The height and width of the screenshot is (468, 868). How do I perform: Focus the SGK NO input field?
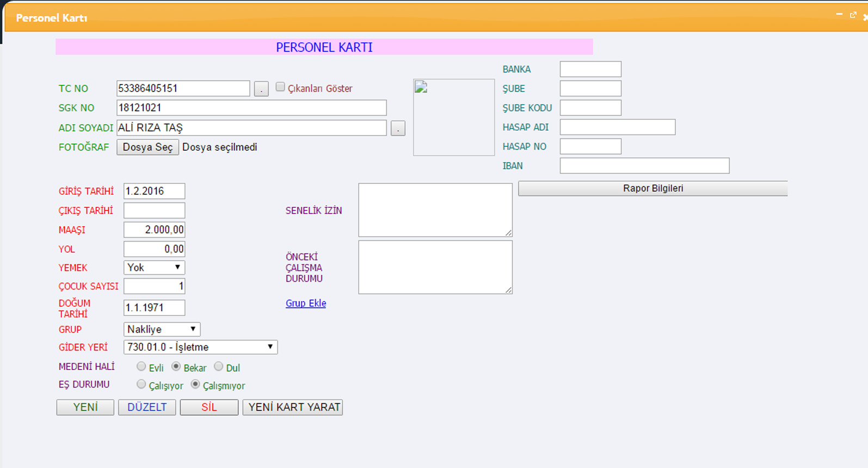click(x=251, y=108)
